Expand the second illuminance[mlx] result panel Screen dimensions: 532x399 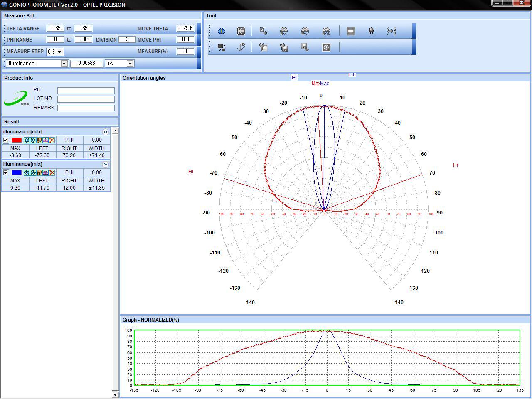pyautogui.click(x=105, y=164)
